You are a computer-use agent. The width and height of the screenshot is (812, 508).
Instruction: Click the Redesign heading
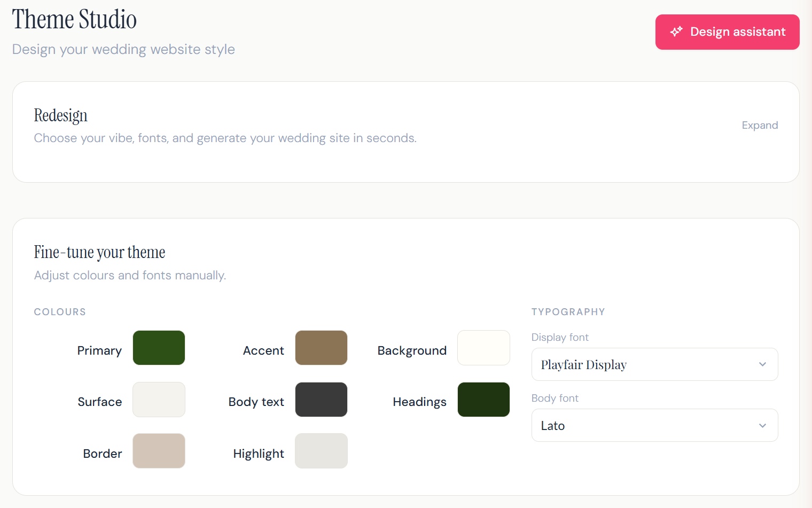(x=60, y=115)
